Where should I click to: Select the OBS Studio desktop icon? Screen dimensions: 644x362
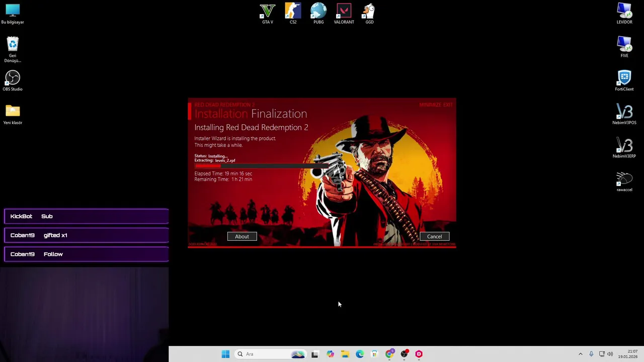13,80
